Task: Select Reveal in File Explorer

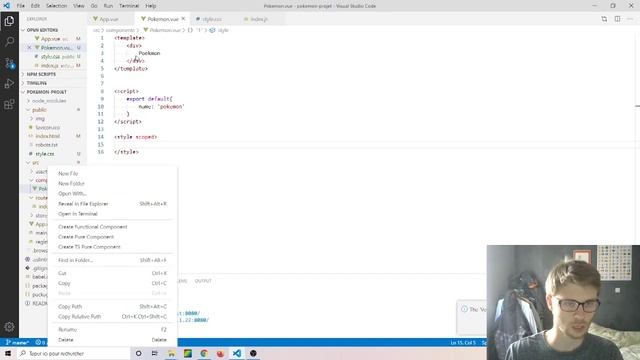Action: (113, 204)
